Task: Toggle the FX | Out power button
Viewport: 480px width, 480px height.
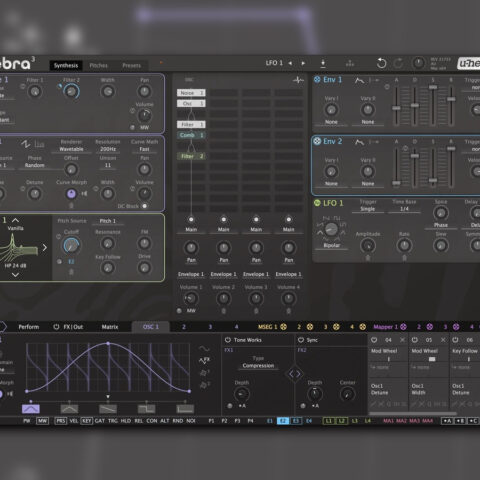Action: click(x=56, y=327)
